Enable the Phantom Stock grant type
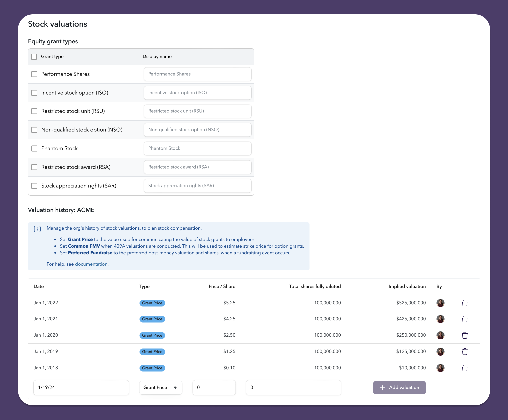 [x=34, y=148]
